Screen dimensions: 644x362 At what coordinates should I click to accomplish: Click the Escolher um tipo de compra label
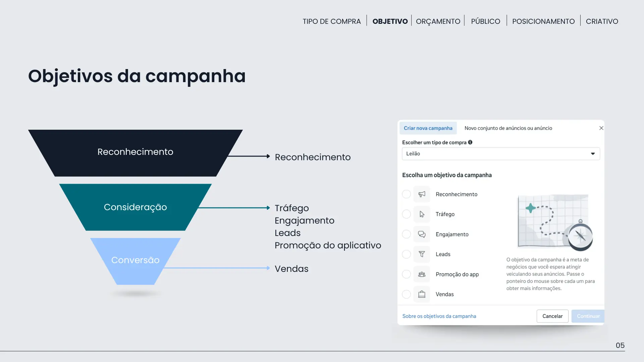434,142
